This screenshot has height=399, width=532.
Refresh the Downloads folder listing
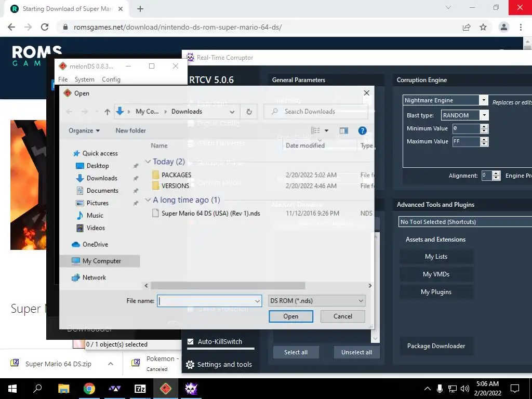coord(249,112)
